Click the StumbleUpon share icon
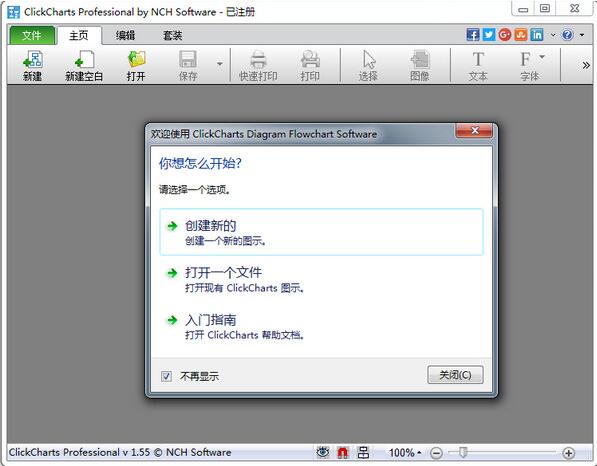Image resolution: width=597 pixels, height=466 pixels. coord(521,35)
